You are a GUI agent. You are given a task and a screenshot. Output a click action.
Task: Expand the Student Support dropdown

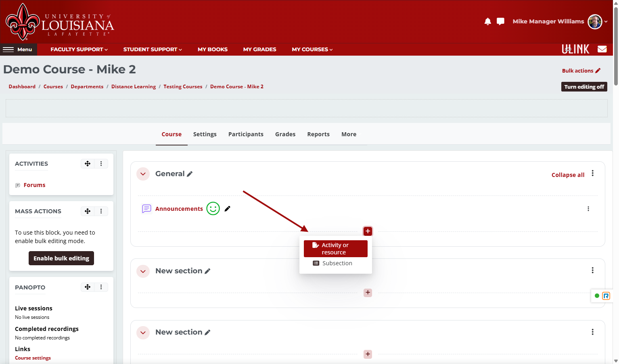point(153,50)
